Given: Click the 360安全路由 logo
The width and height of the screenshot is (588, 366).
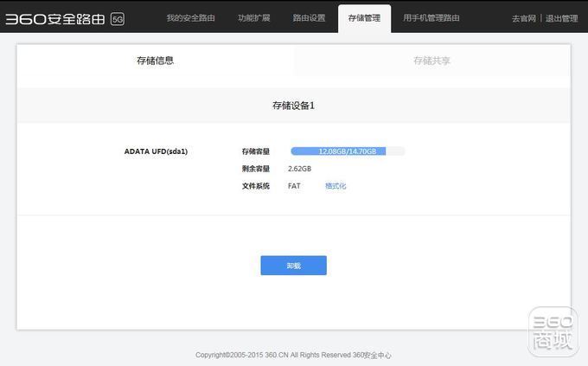Looking at the screenshot, I should coord(55,19).
